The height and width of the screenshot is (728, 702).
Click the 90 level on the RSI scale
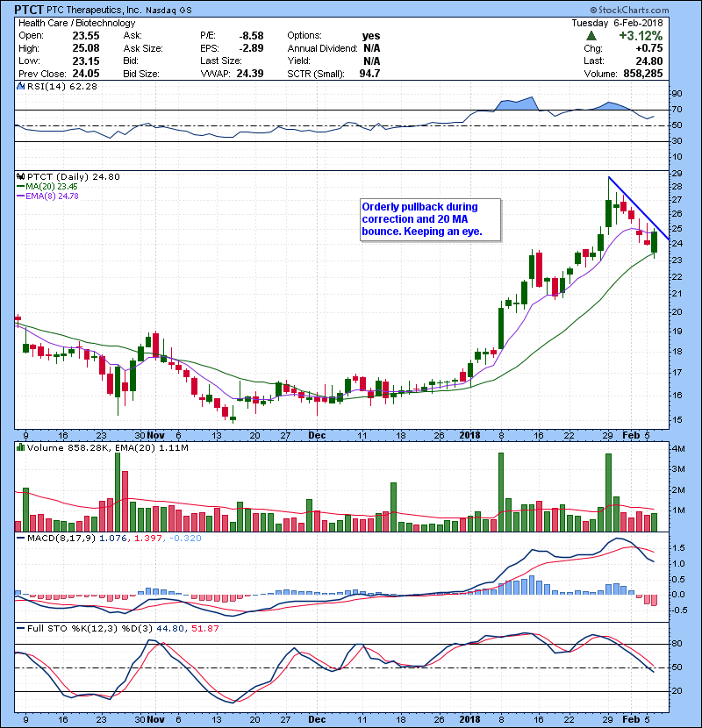coord(677,94)
